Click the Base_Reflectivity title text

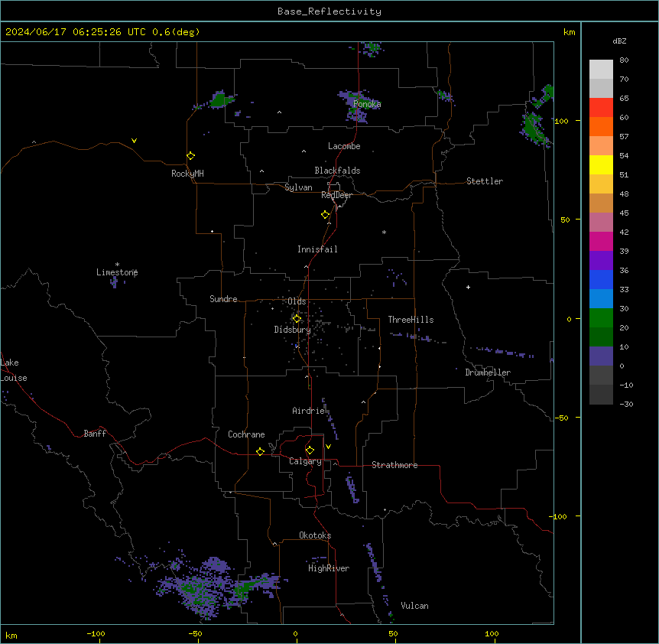point(329,11)
